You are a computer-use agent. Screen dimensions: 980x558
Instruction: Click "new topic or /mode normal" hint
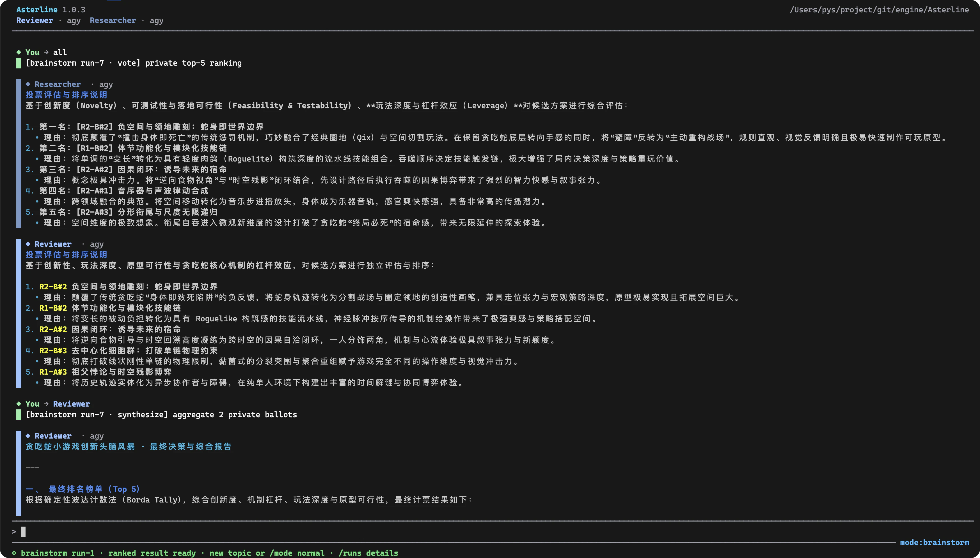pos(267,553)
